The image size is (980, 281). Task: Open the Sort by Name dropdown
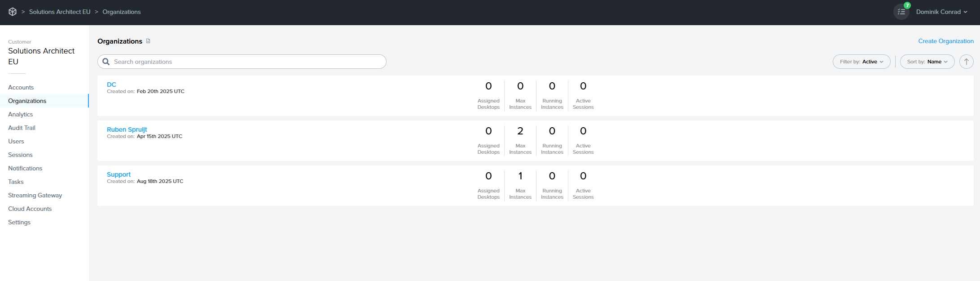click(927, 62)
